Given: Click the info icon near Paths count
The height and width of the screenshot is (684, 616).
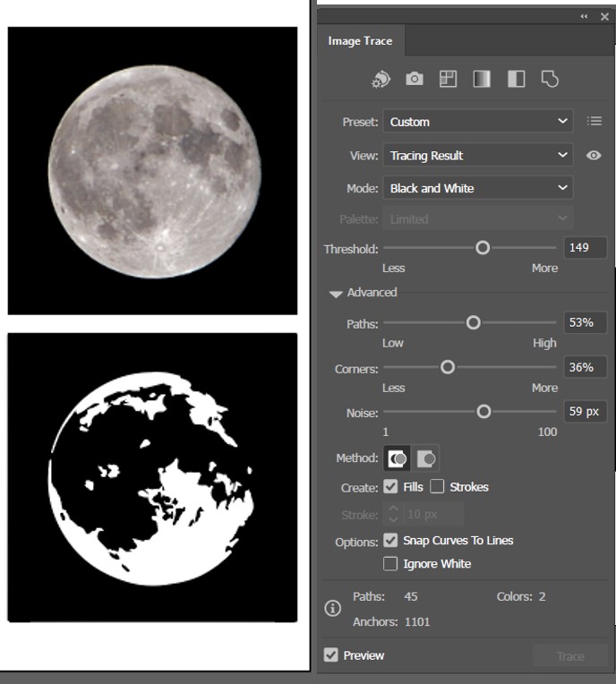Looking at the screenshot, I should [x=332, y=608].
